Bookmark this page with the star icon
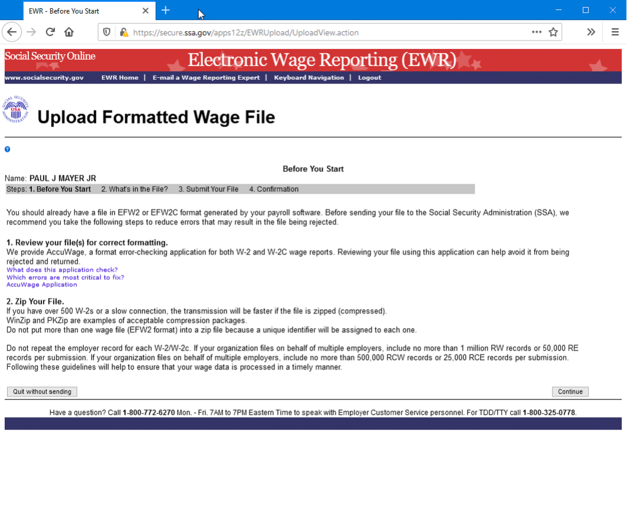Image resolution: width=627 pixels, height=510 pixels. click(x=553, y=32)
